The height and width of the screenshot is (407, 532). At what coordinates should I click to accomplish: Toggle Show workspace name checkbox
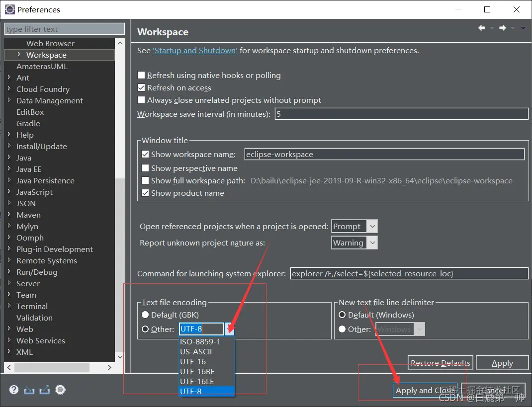pyautogui.click(x=145, y=155)
